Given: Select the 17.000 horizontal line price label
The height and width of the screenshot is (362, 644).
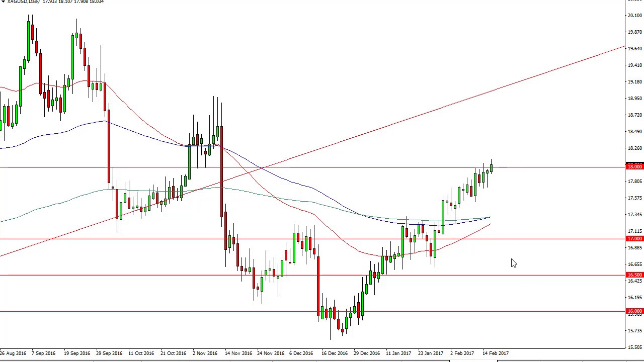Looking at the screenshot, I should point(634,238).
